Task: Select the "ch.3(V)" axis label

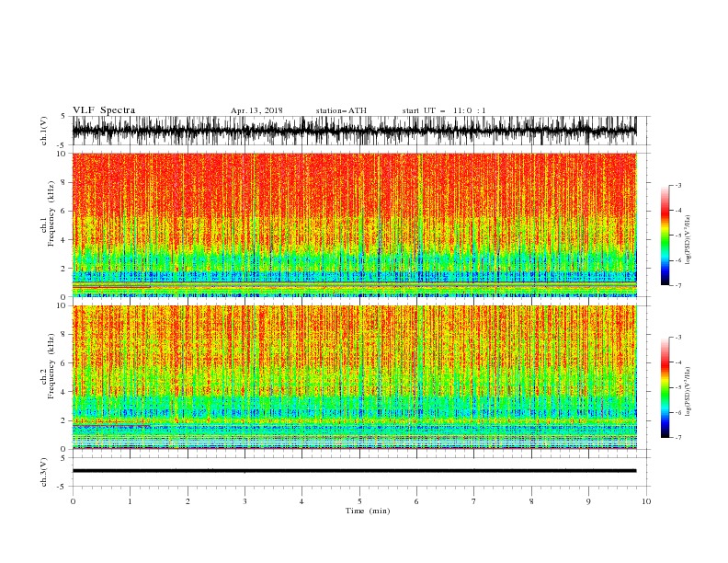Action: pos(44,472)
